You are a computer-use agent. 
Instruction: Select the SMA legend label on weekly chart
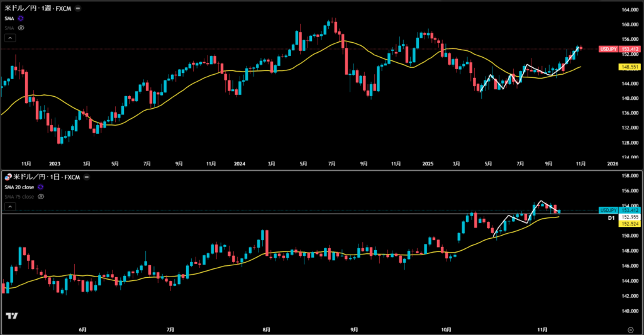[9, 19]
